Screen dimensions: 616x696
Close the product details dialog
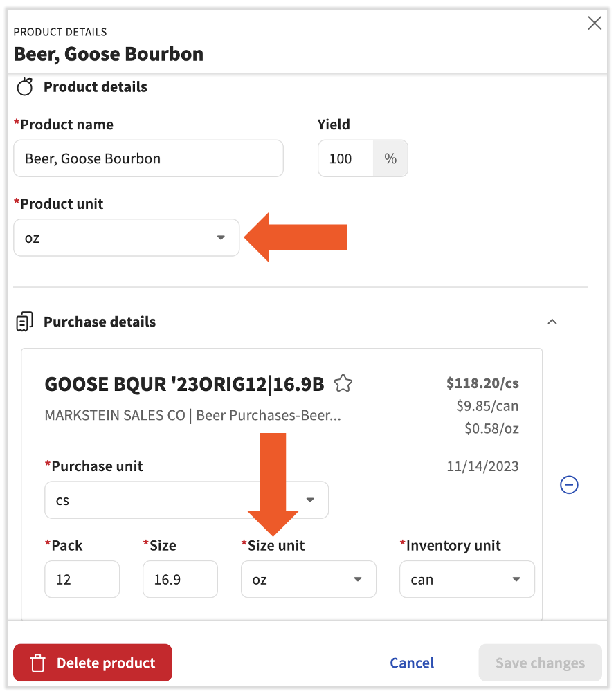coord(594,24)
